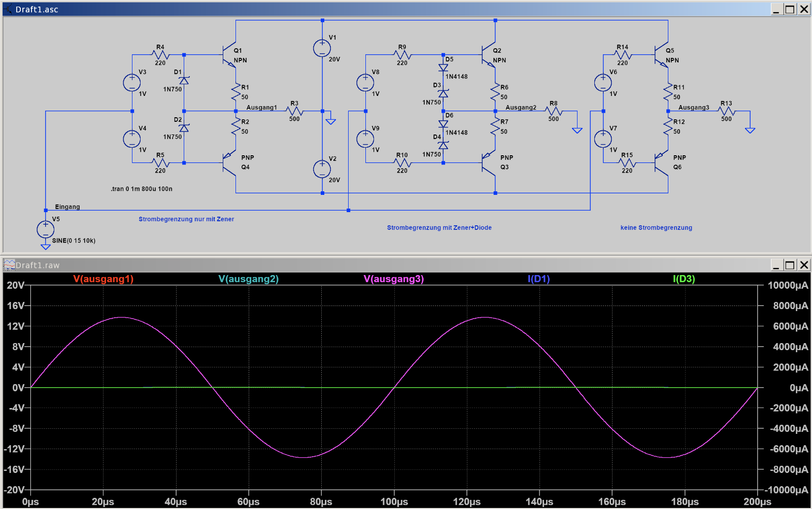This screenshot has width=812, height=509.
Task: Click the ground symbol after R13
Action: [750, 130]
